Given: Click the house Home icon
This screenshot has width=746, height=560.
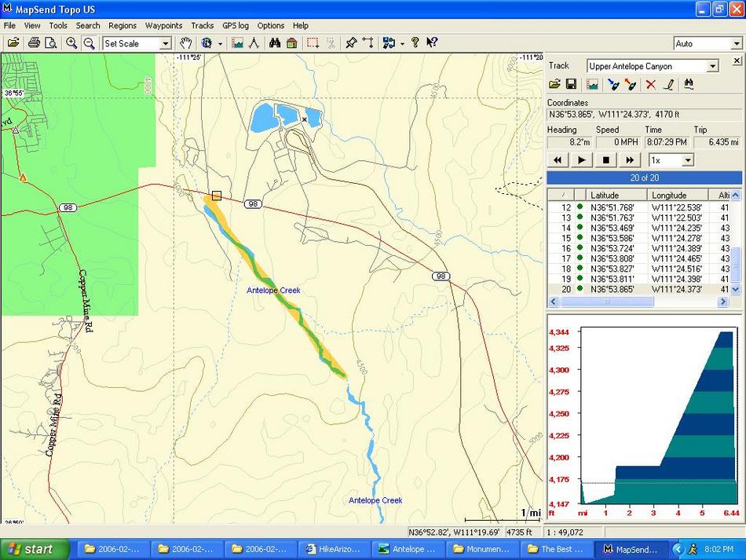Looking at the screenshot, I should (x=291, y=43).
